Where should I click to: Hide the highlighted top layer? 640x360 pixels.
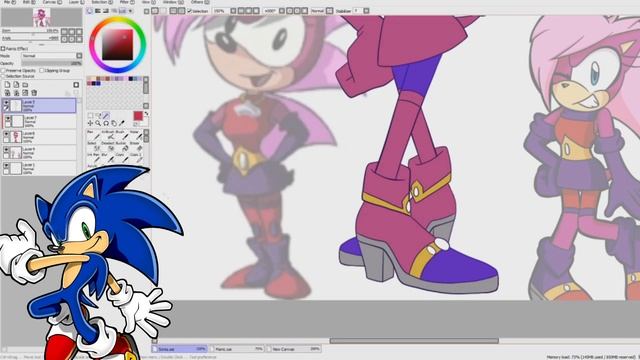pyautogui.click(x=7, y=102)
